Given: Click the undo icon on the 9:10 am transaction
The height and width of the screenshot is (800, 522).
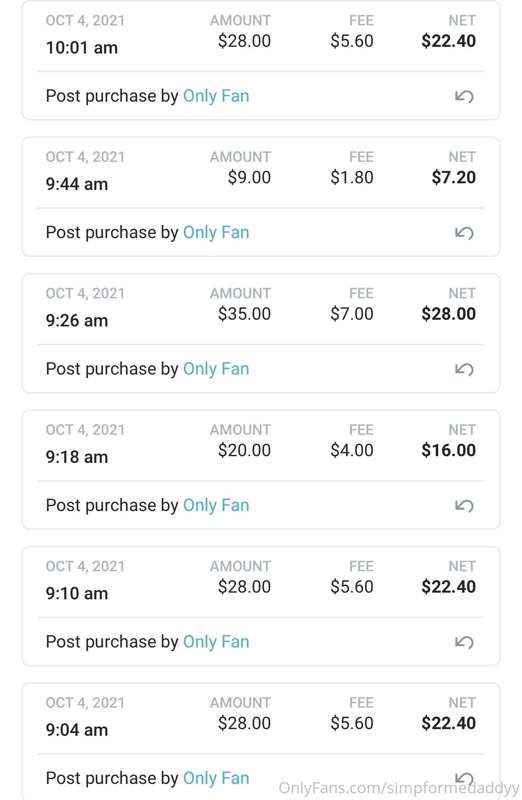Looking at the screenshot, I should [464, 642].
